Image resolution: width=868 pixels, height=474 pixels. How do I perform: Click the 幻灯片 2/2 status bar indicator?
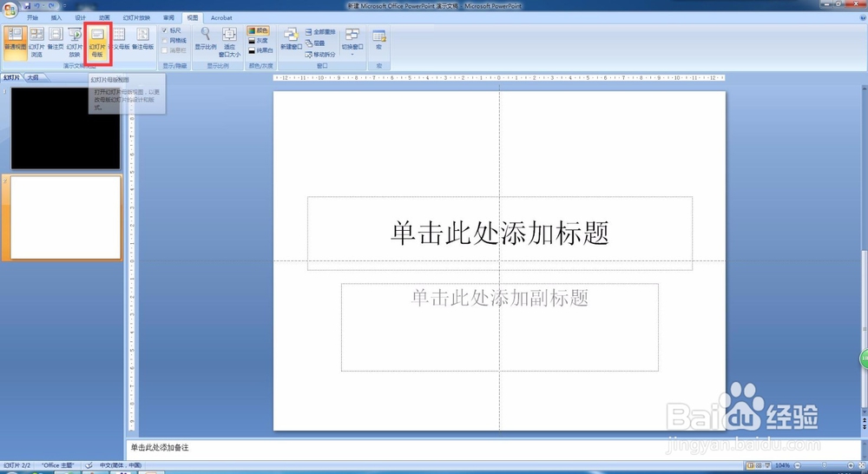point(17,465)
